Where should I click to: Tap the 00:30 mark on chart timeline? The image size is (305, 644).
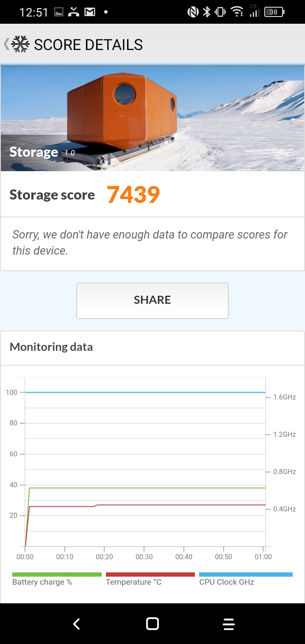144,557
